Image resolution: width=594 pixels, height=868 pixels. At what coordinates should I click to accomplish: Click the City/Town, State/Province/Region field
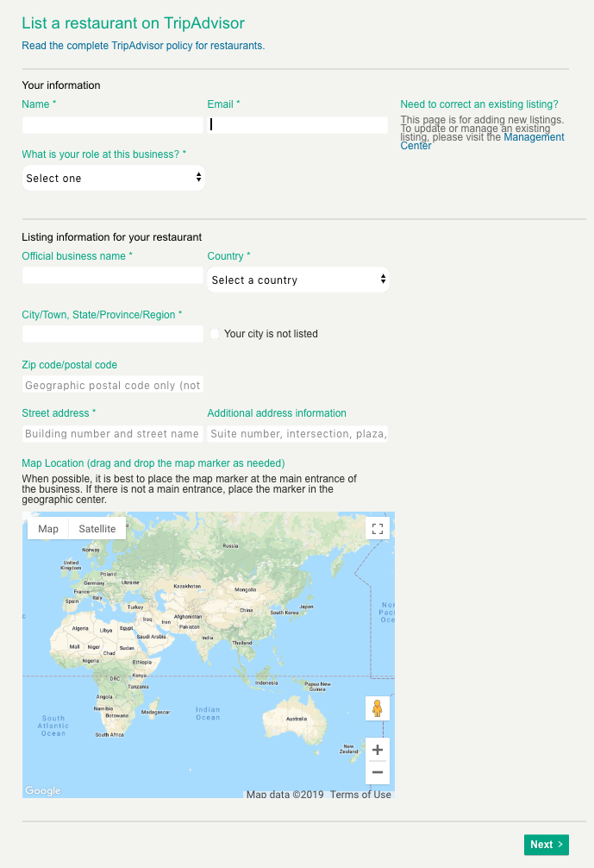(x=113, y=334)
